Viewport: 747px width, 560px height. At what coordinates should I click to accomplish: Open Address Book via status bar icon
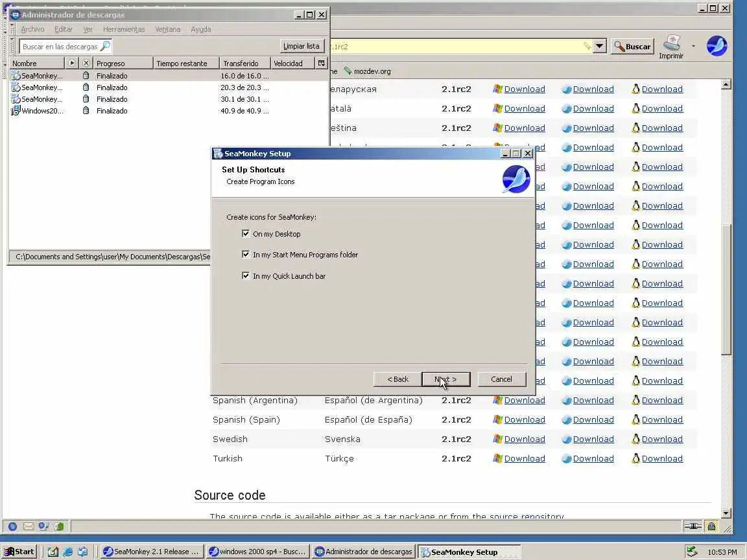coord(59,526)
